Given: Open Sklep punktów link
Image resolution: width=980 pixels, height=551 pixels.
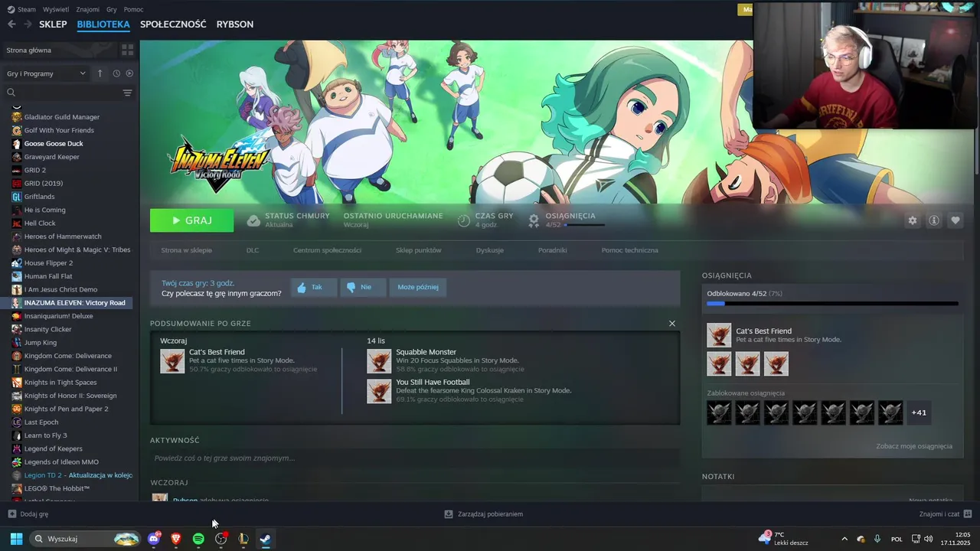Looking at the screenshot, I should 419,250.
